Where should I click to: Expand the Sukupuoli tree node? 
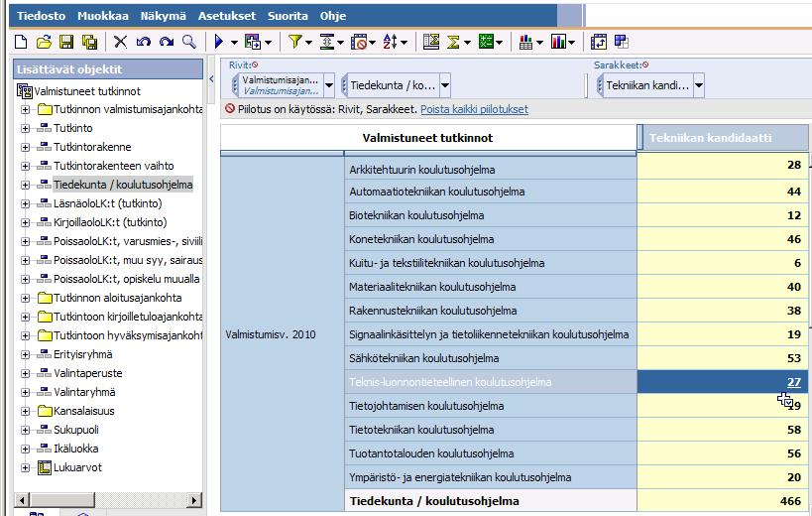[25, 430]
